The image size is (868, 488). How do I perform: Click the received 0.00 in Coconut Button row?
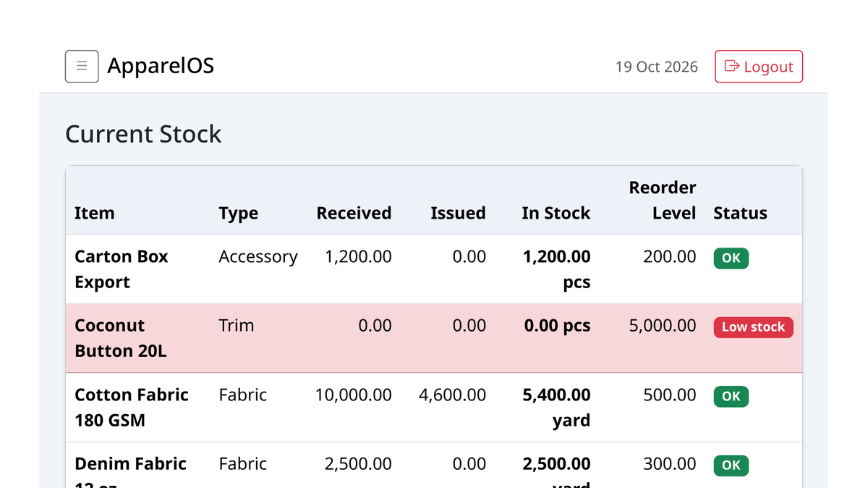click(375, 326)
